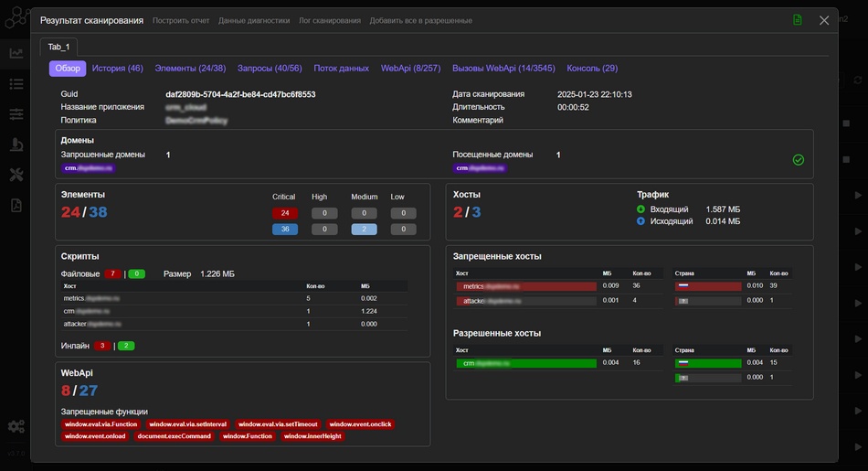Go to the Консоль (29) tab
The width and height of the screenshot is (868, 471).
pos(592,69)
